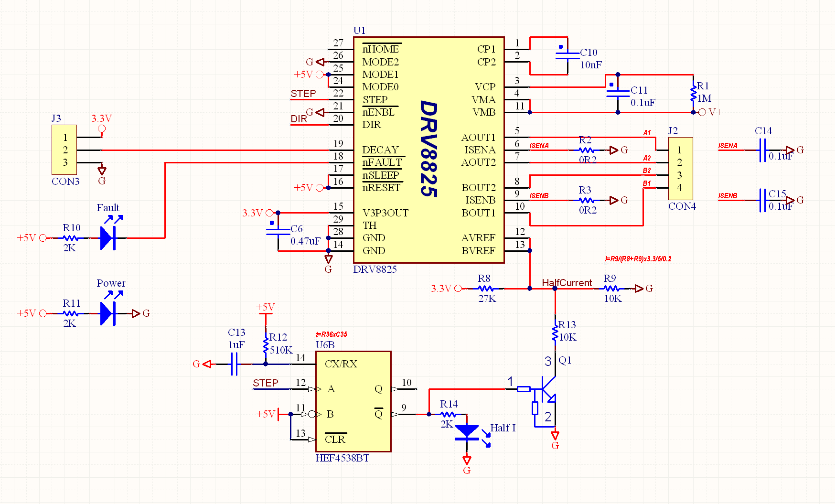Select the V3P3OUT pin name
This screenshot has height=504, width=835.
[x=385, y=213]
